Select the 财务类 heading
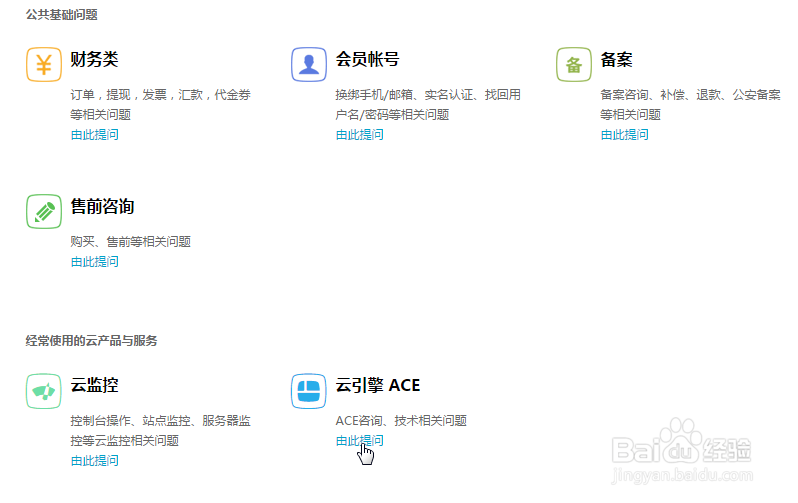This screenshot has width=798, height=503. click(95, 60)
